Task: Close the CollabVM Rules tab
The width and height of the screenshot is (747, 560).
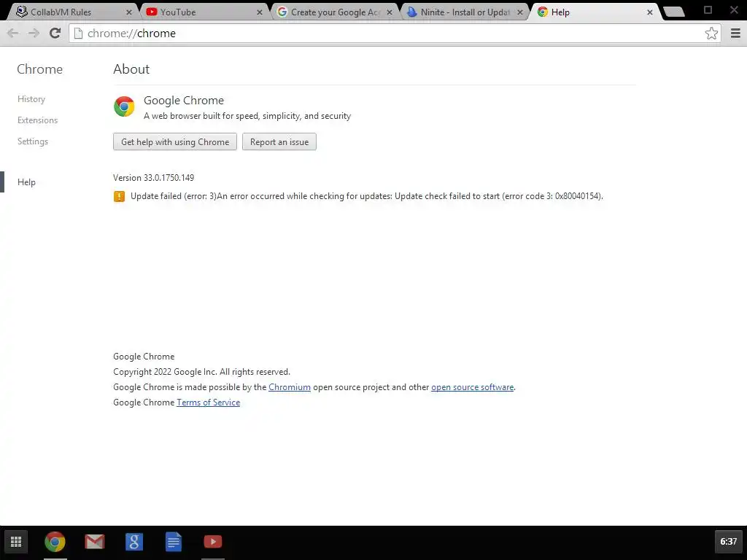Action: click(128, 12)
